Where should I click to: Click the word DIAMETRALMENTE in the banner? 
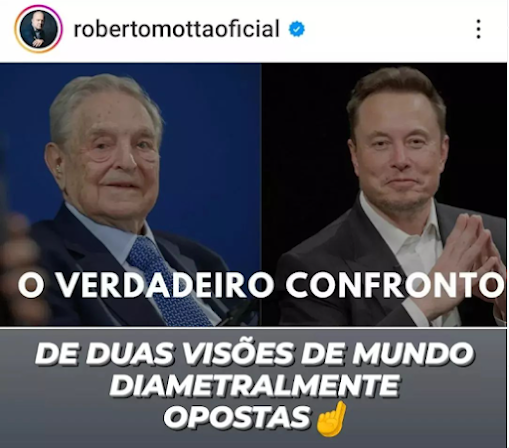pos(254,386)
